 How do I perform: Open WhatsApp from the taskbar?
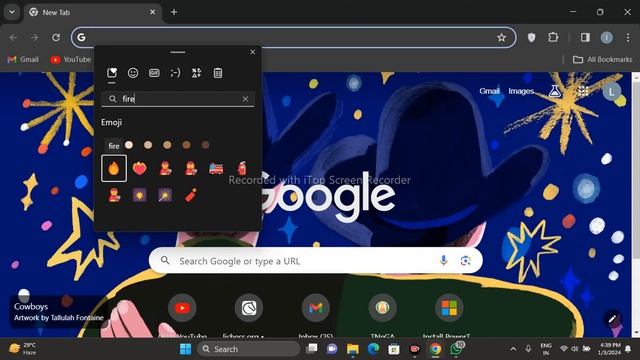coord(456,349)
